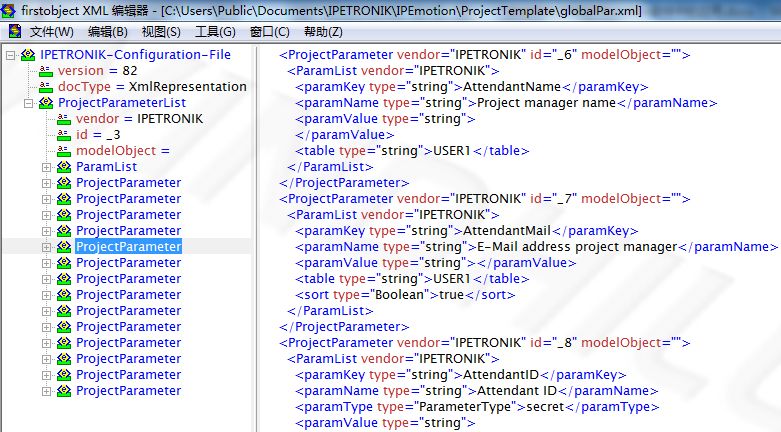Click the IPETRONIK-Configuration-File element icon
Viewport: 781px width, 432px height.
point(28,55)
